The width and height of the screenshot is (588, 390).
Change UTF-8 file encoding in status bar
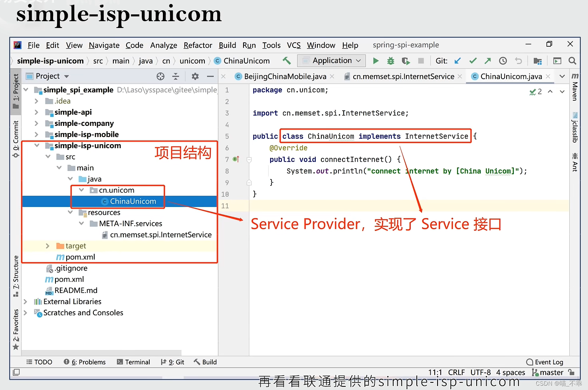click(x=481, y=372)
